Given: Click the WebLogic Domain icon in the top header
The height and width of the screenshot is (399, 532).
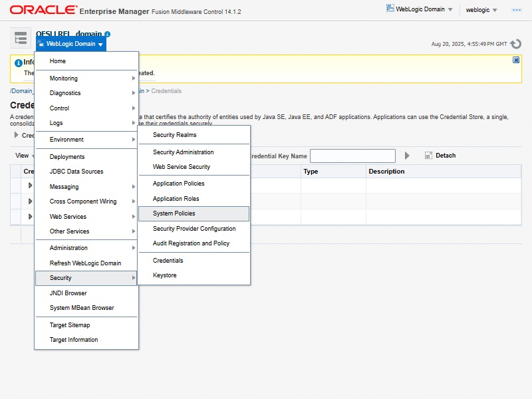Looking at the screenshot, I should coord(390,9).
